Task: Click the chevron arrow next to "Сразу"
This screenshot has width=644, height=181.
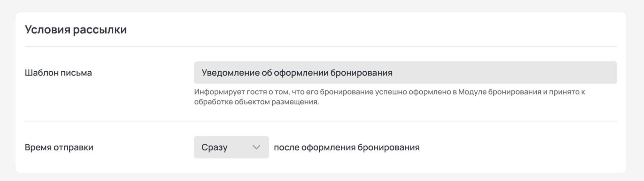Action: tap(256, 147)
